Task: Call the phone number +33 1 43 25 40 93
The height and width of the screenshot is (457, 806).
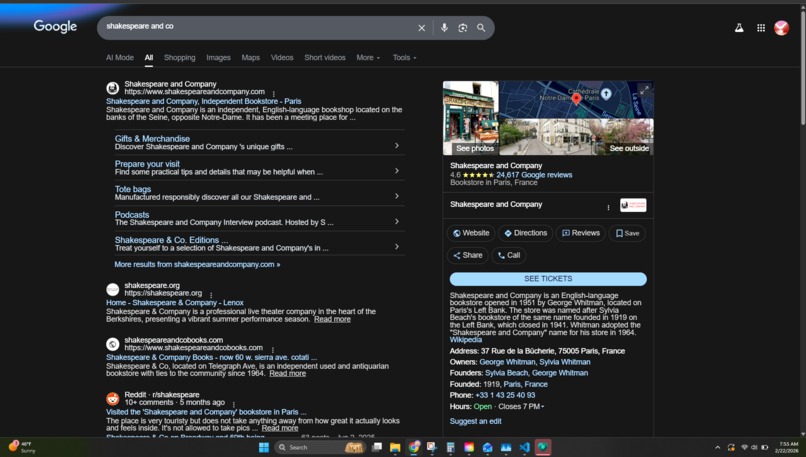Action: [x=505, y=395]
